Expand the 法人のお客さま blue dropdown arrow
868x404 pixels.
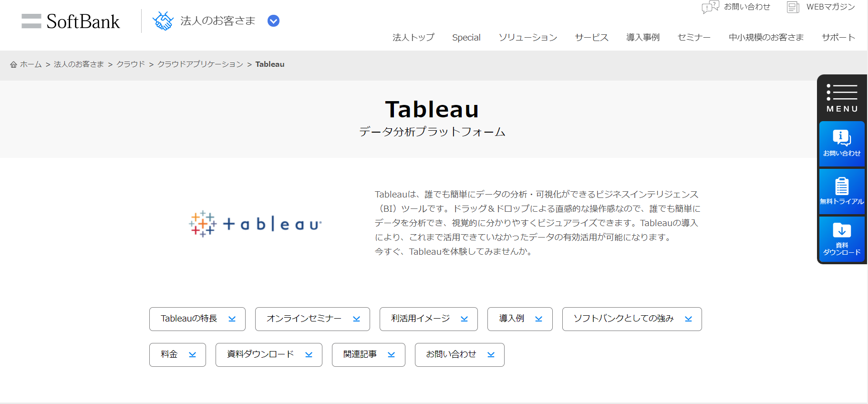[x=273, y=21]
